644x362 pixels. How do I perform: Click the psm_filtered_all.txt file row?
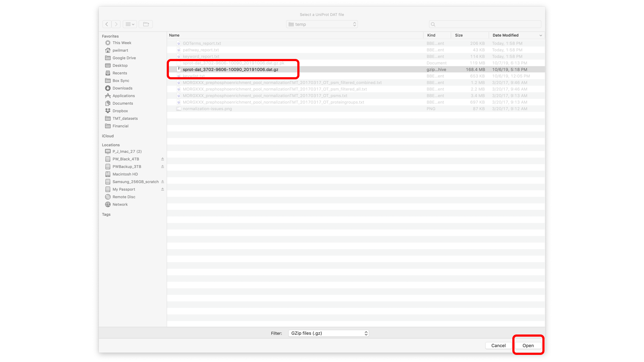[x=356, y=89]
